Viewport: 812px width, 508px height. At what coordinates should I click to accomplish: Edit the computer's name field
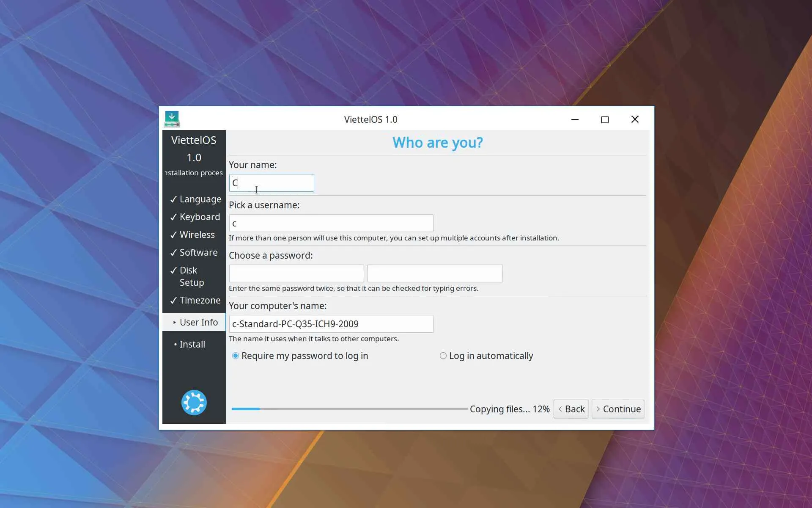[331, 324]
